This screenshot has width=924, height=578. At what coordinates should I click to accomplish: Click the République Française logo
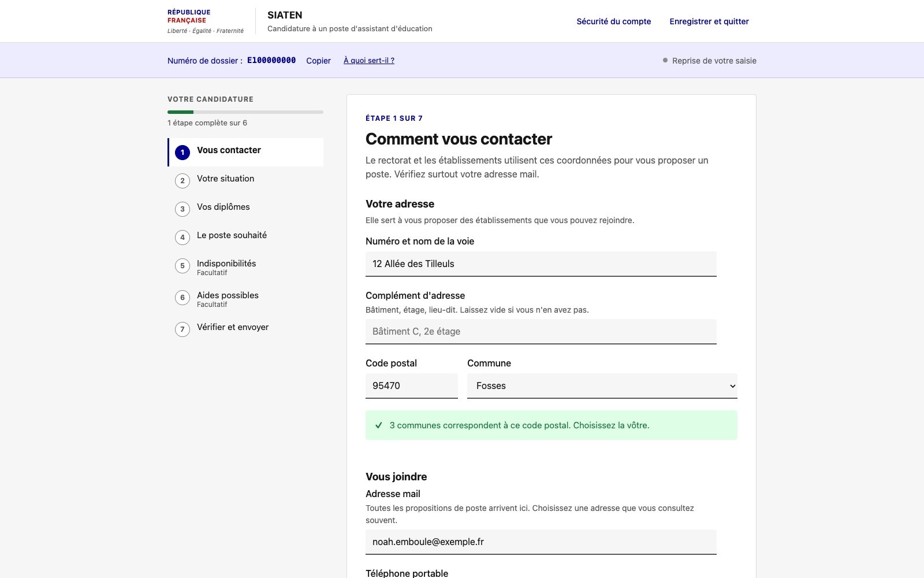click(x=206, y=21)
